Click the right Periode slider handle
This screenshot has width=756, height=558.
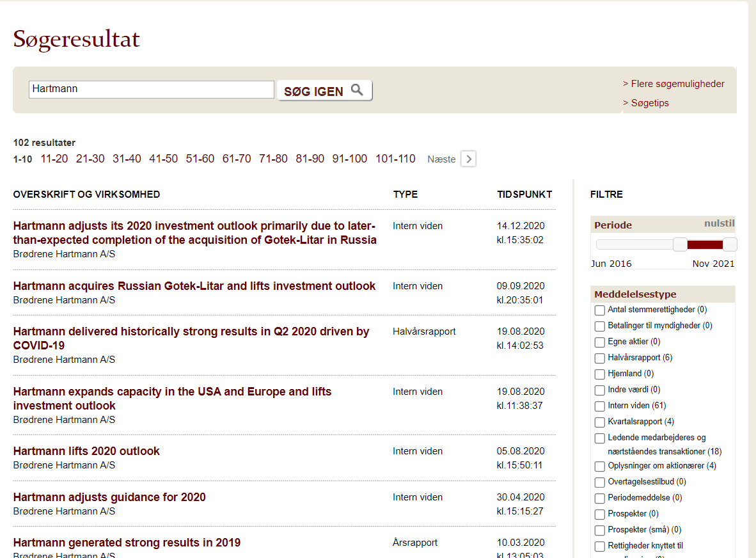click(730, 244)
